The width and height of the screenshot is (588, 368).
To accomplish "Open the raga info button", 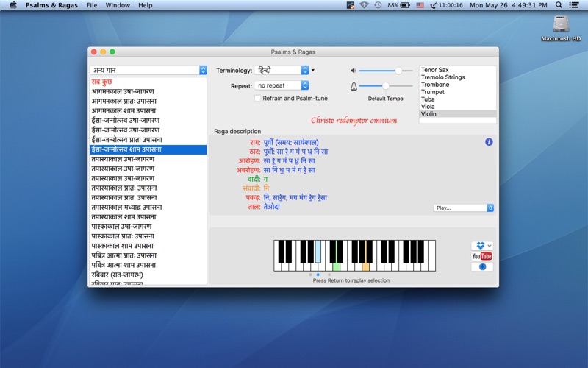I will 489,142.
